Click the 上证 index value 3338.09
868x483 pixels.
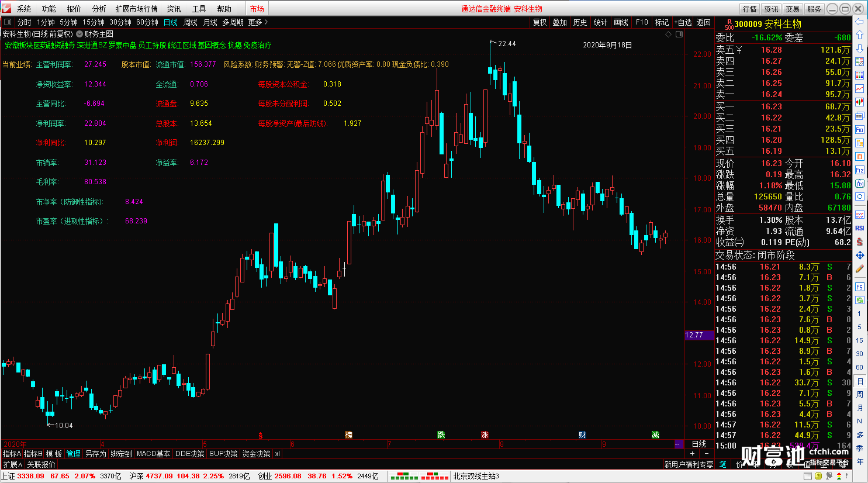[x=31, y=476]
